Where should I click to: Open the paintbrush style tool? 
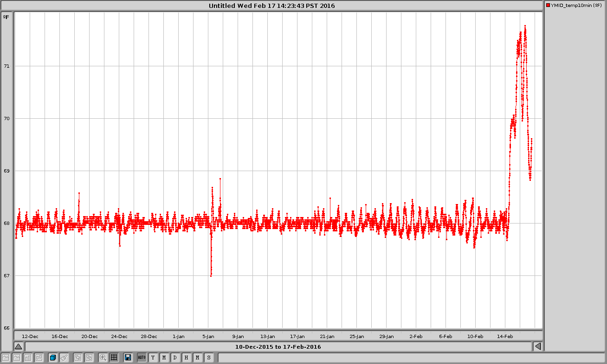point(64,358)
